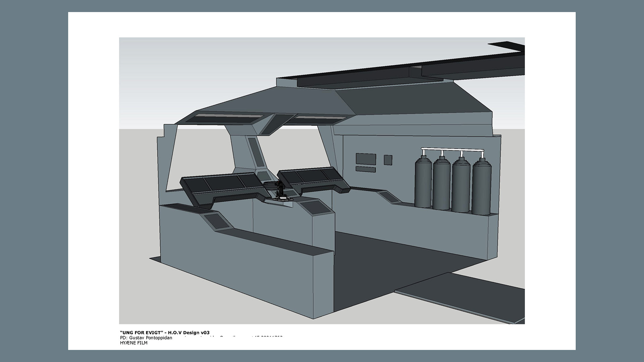Click the small square wall panel
This screenshot has width=644, height=362.
[388, 160]
